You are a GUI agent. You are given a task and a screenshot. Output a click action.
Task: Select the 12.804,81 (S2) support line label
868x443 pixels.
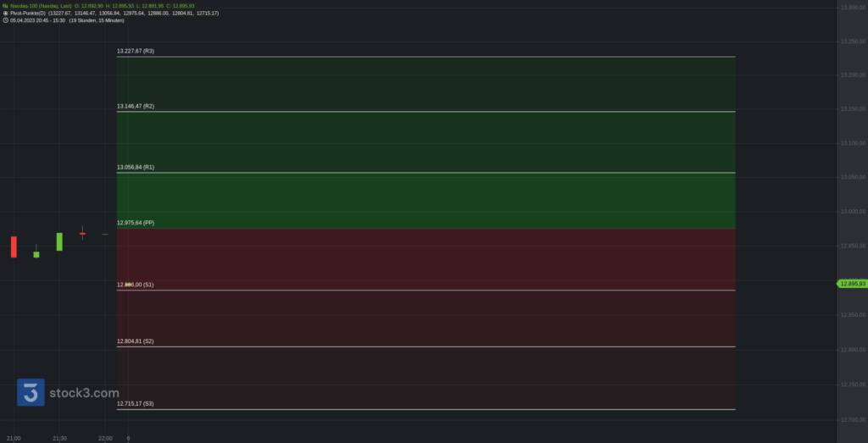coord(136,341)
